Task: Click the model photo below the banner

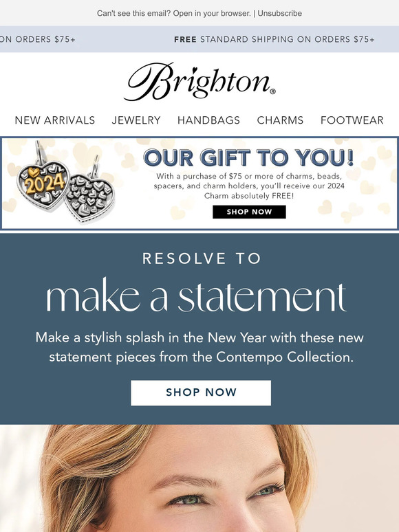Action: [199, 478]
